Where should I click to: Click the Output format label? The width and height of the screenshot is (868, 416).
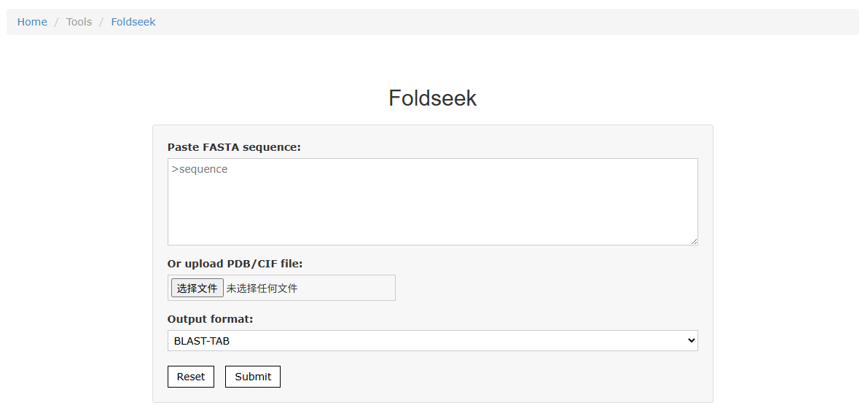point(211,319)
